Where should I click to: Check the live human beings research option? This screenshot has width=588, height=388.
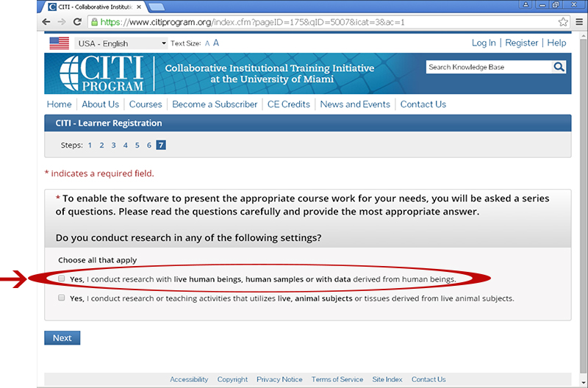[62, 279]
